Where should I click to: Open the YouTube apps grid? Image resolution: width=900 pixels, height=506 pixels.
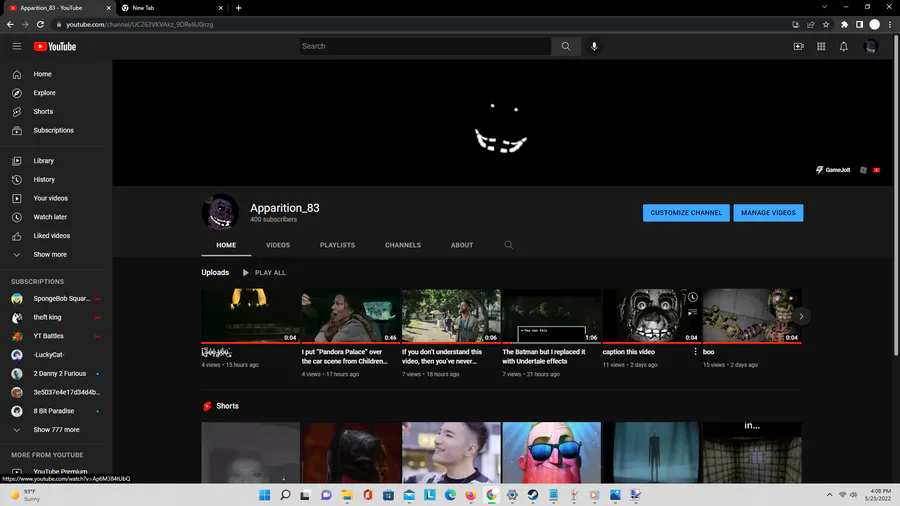pyautogui.click(x=821, y=46)
